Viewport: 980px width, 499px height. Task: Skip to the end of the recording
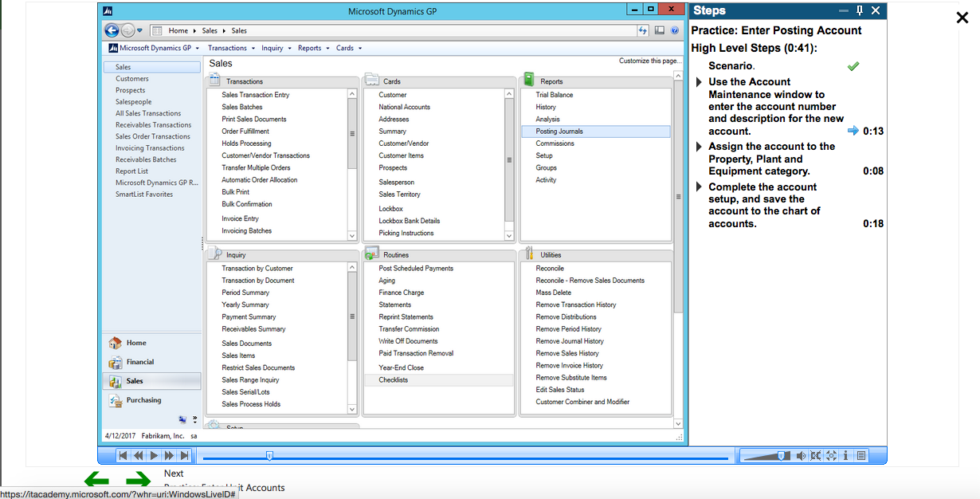coord(184,456)
